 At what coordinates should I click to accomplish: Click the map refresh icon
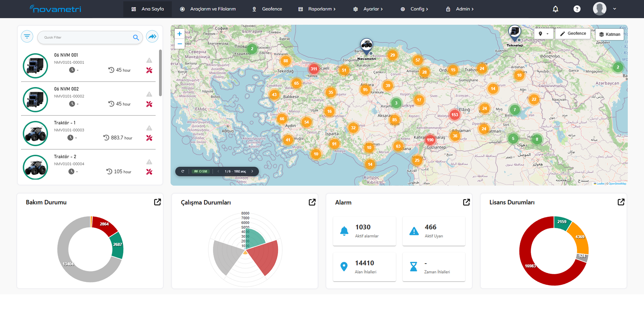182,171
